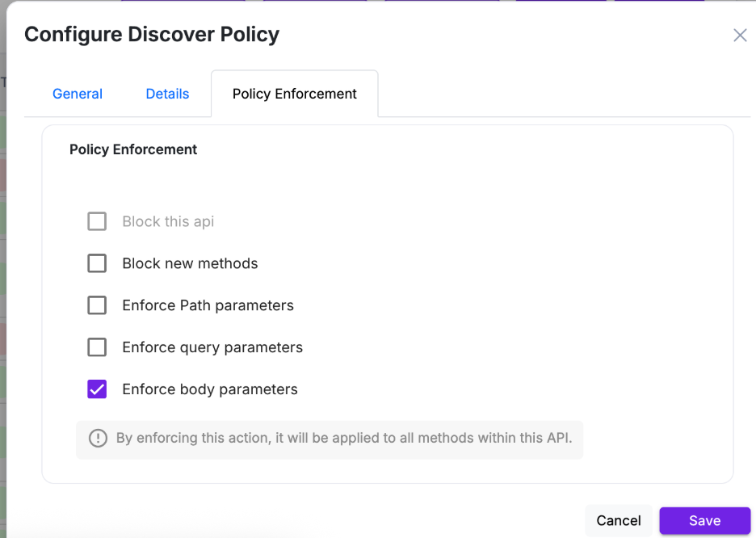
Task: Enable the Block new methods checkbox
Action: (97, 263)
